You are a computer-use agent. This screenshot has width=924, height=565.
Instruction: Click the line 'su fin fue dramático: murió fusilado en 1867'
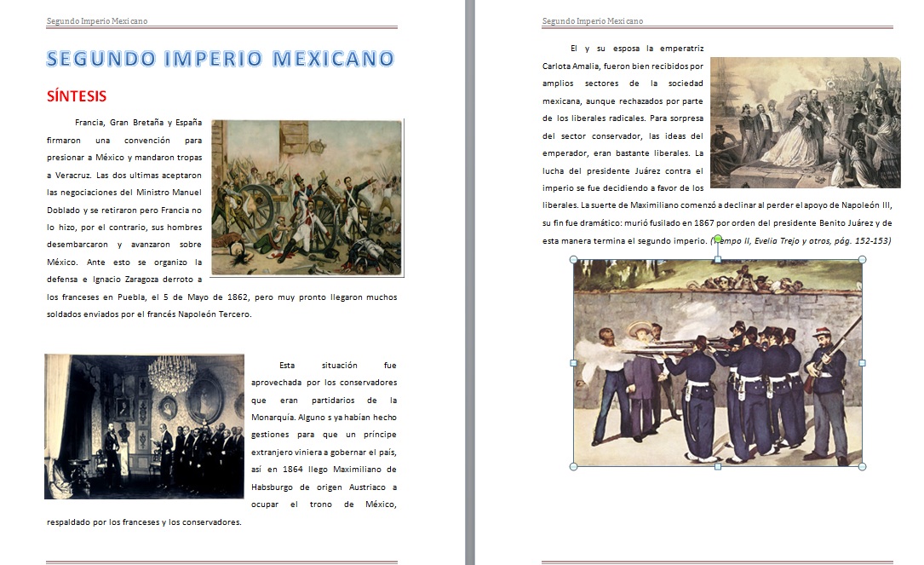(628, 223)
